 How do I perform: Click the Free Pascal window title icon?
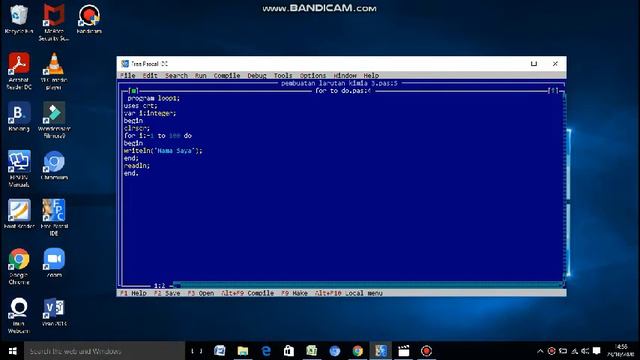click(125, 64)
